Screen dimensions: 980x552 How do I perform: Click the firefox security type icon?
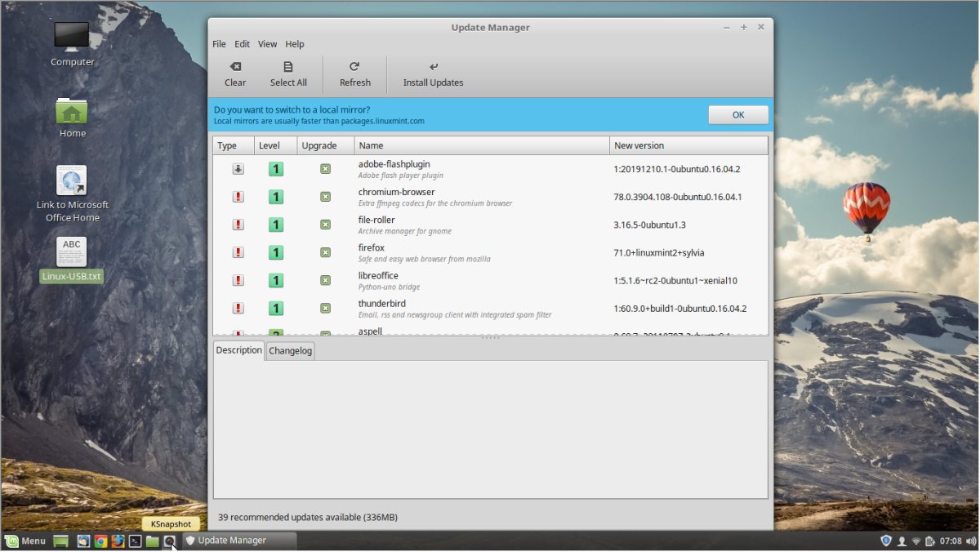pyautogui.click(x=238, y=252)
